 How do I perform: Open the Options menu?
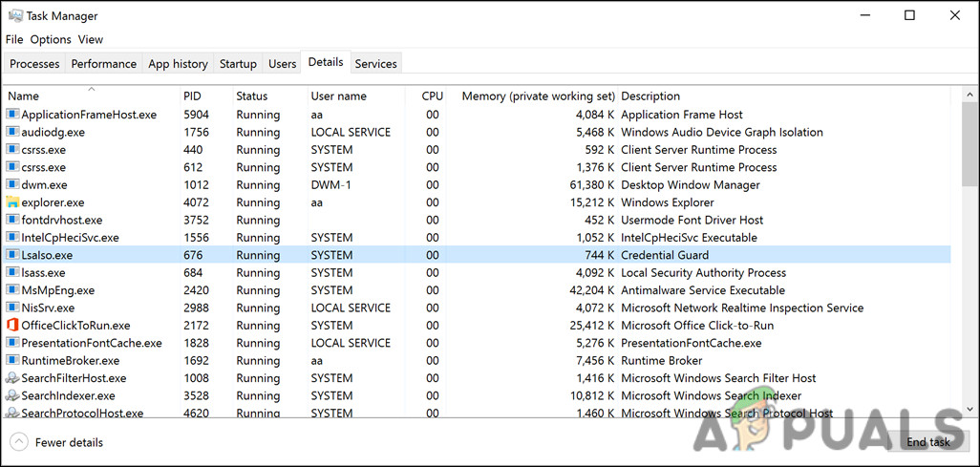(51, 39)
